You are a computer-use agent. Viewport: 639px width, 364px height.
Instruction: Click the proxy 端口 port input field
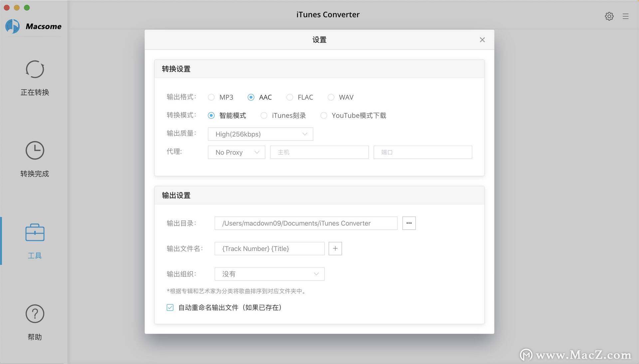click(423, 152)
